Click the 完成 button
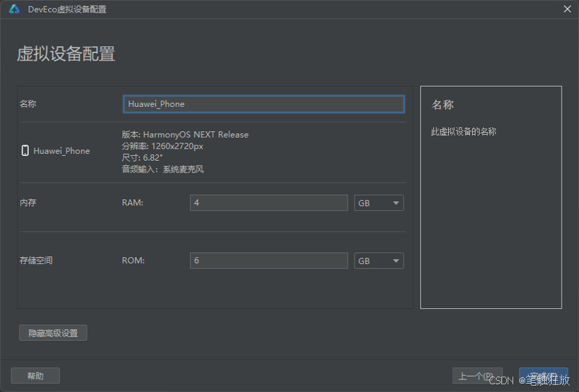The image size is (579, 392). 543,376
